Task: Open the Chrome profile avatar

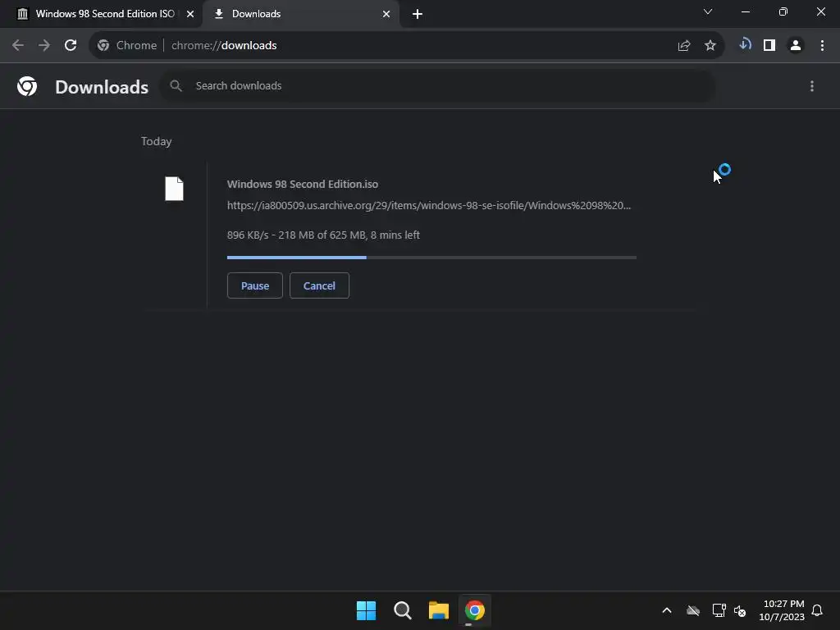Action: 796,46
